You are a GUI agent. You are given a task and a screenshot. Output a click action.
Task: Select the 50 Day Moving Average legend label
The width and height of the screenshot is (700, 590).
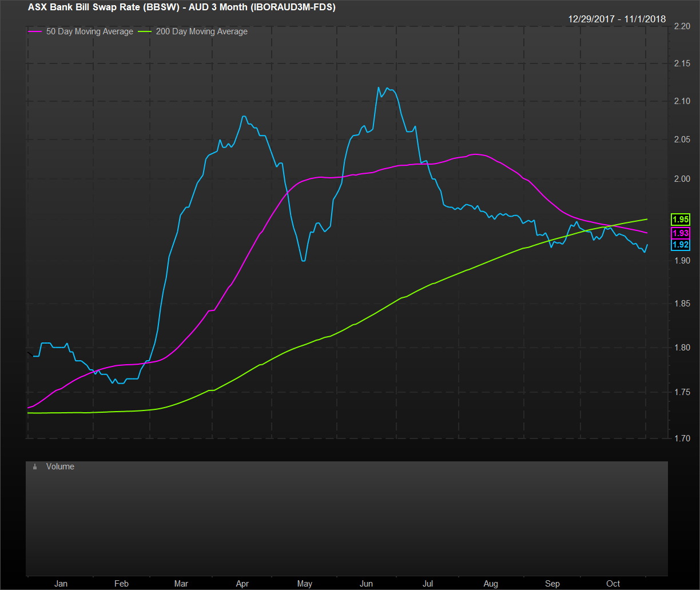[x=89, y=32]
